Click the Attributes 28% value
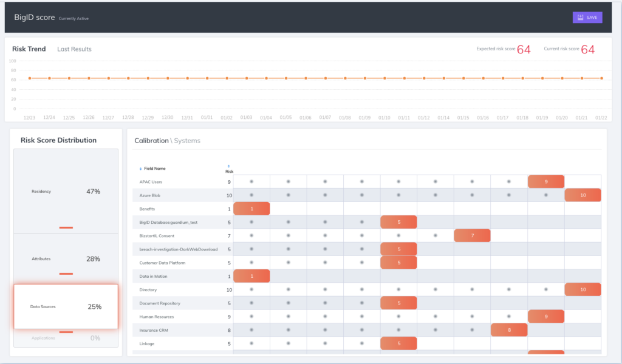The height and width of the screenshot is (364, 622). coord(93,259)
